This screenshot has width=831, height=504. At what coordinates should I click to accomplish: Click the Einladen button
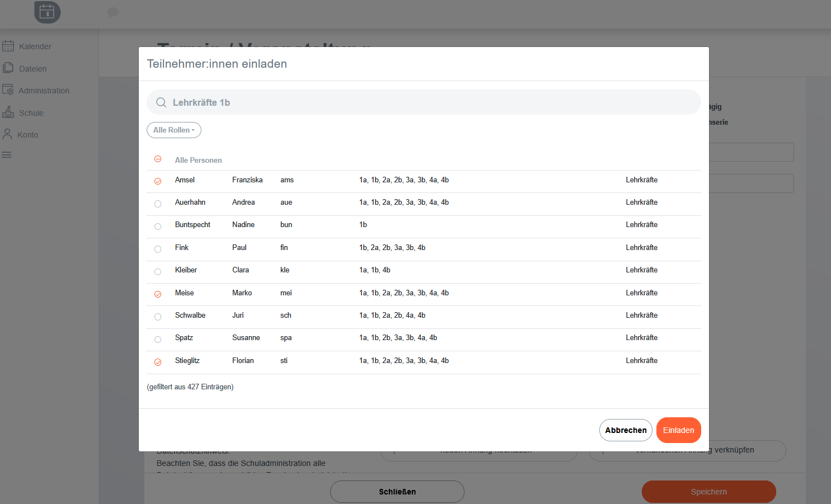click(678, 430)
